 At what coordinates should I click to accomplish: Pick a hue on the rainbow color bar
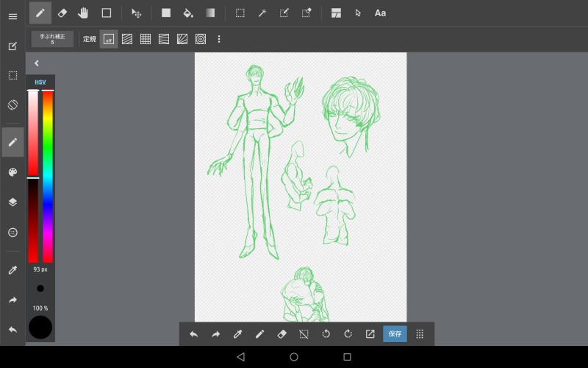click(48, 177)
